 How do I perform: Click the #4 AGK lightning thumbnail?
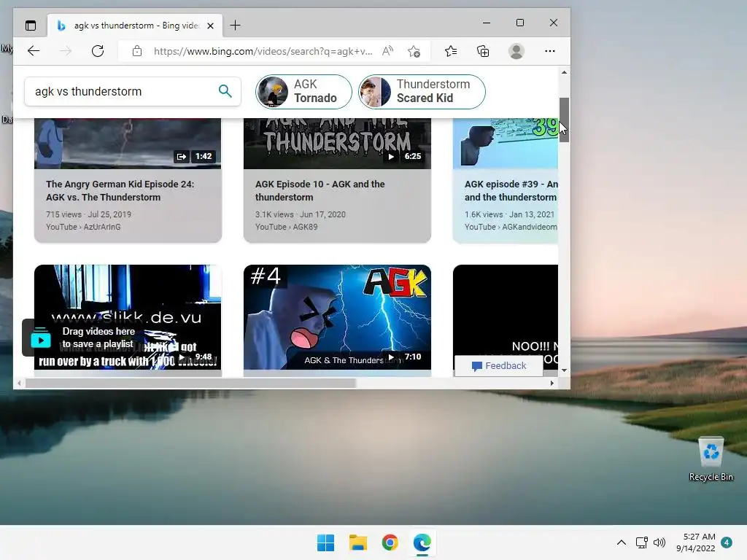tap(337, 317)
